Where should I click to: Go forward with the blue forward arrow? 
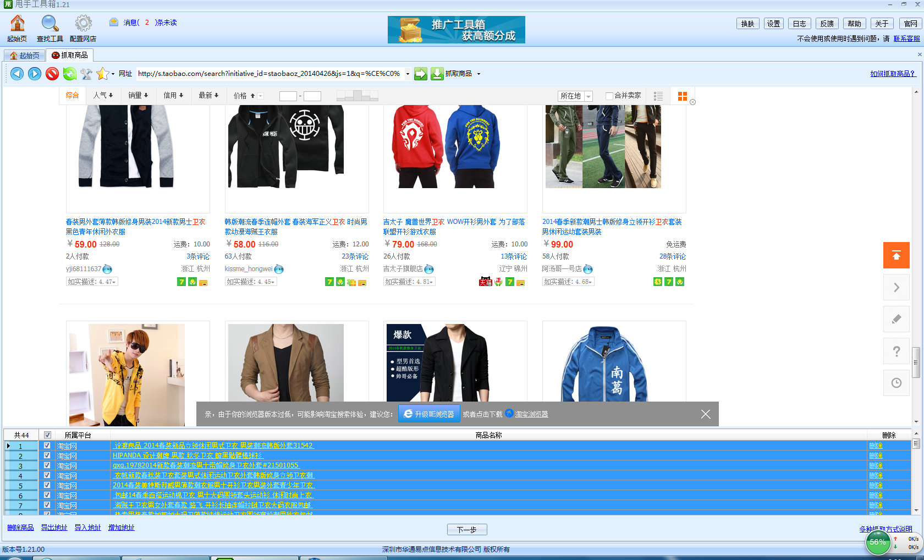(x=35, y=74)
